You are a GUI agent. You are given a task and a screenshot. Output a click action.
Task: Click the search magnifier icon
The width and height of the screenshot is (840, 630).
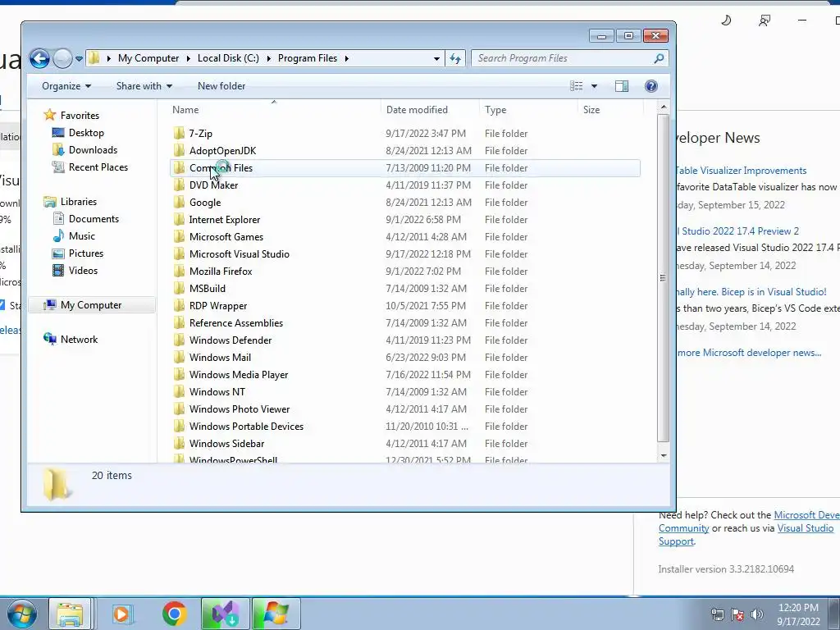coord(659,58)
